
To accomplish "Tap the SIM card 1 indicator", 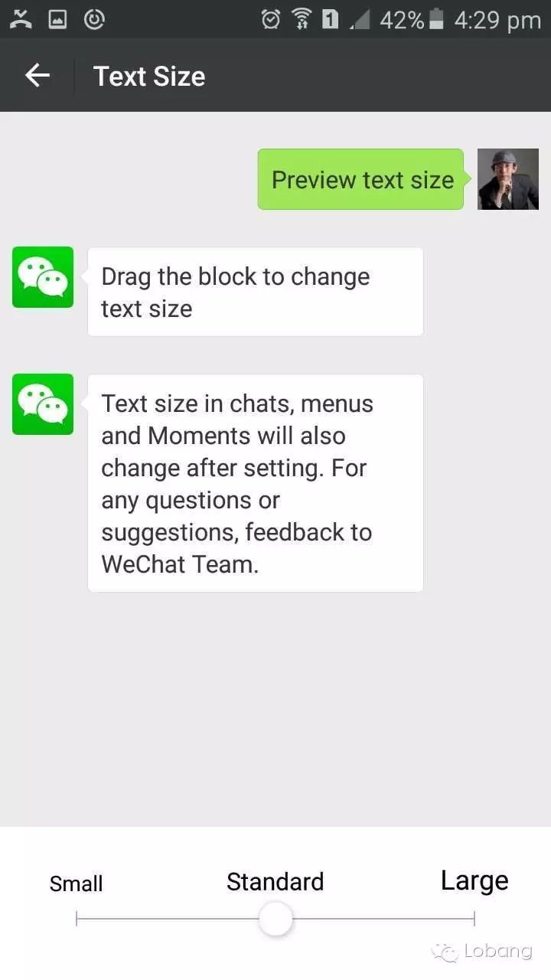I will [331, 19].
